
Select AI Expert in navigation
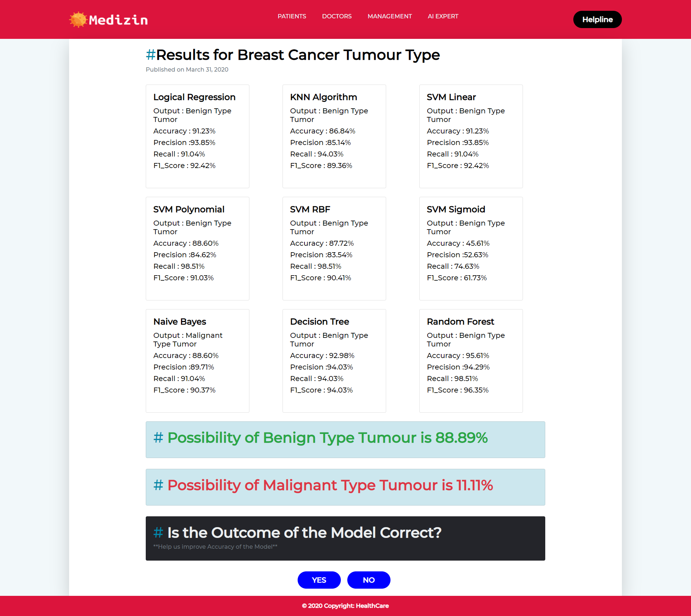[443, 16]
